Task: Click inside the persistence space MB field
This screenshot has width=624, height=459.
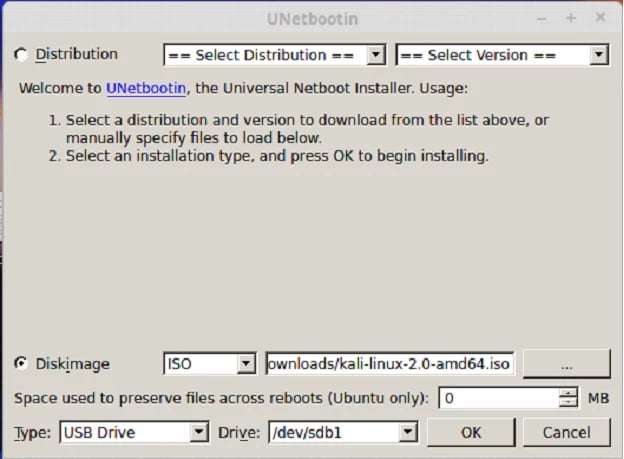Action: [499, 398]
